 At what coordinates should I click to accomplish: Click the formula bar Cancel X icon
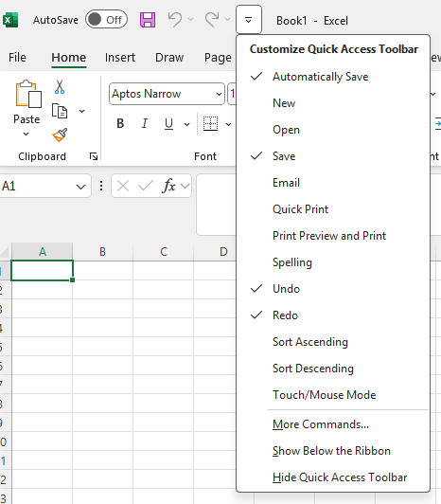click(123, 186)
